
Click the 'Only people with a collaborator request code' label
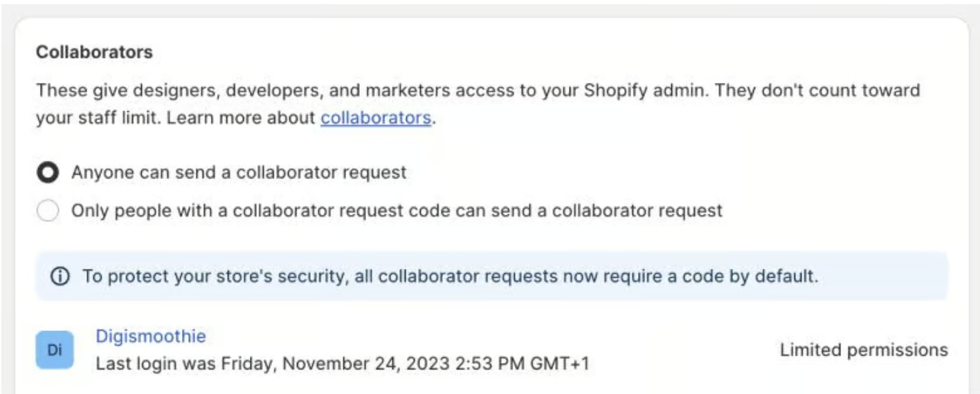[397, 210]
